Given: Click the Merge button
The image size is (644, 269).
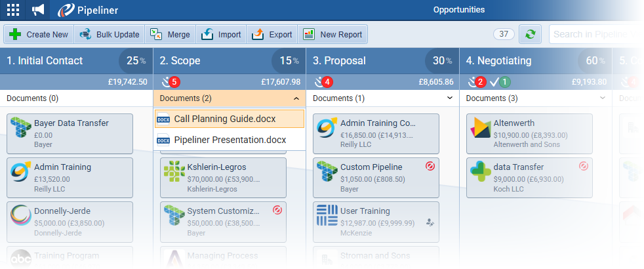Looking at the screenshot, I should coord(170,35).
